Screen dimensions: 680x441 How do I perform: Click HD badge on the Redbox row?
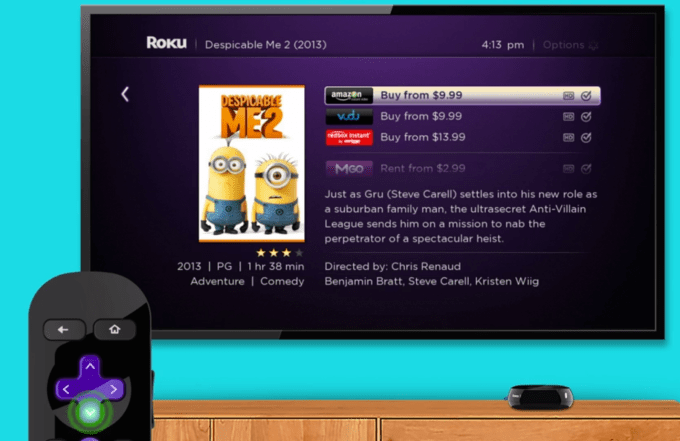click(568, 137)
